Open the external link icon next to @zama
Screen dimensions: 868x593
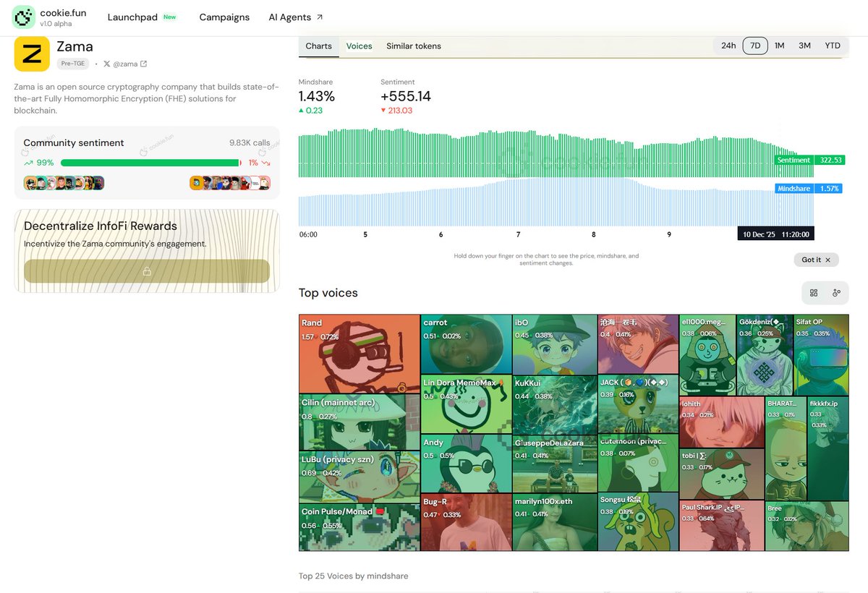point(143,64)
